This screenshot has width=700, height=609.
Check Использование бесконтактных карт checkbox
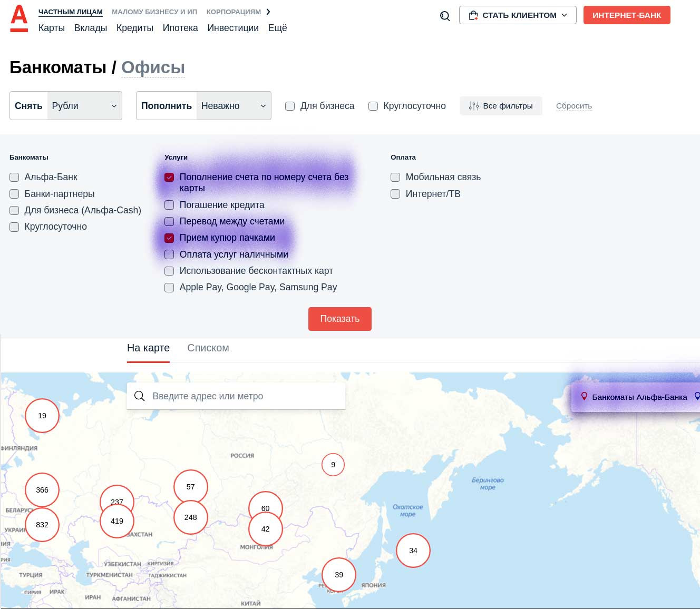[x=169, y=271]
